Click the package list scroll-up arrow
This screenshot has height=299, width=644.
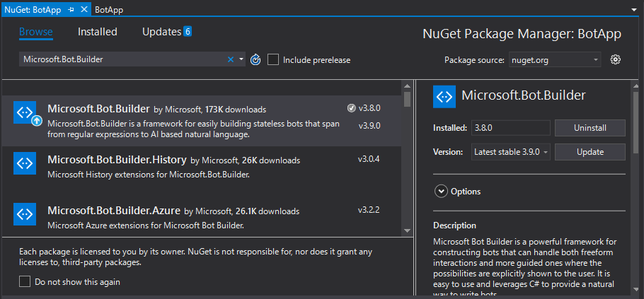(407, 86)
